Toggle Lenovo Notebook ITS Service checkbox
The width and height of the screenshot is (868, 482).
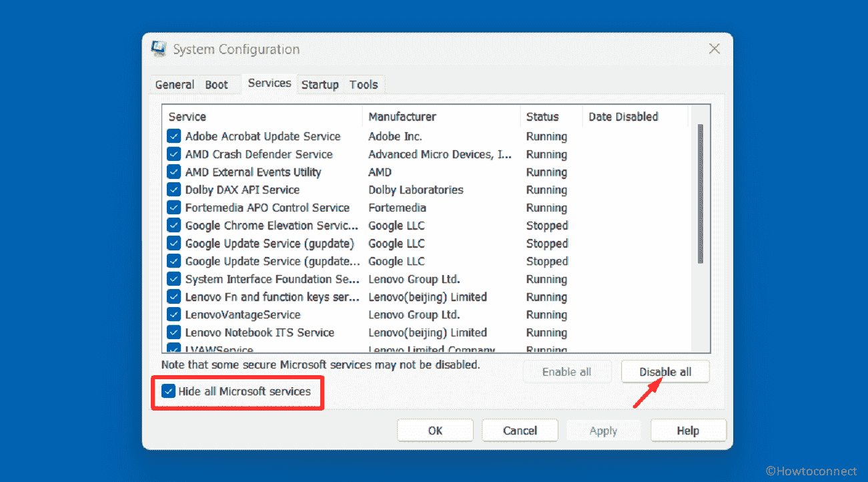click(174, 332)
